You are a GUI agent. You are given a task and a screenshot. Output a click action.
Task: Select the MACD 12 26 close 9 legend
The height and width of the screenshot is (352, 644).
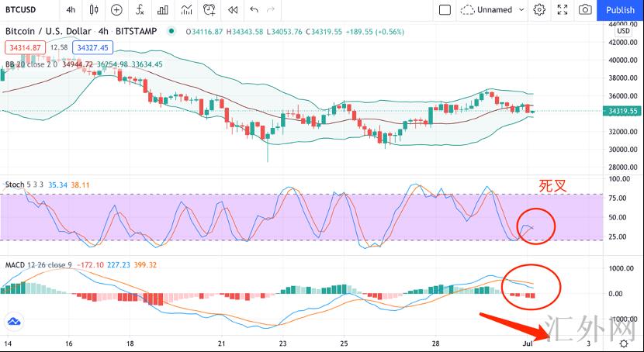tap(38, 265)
